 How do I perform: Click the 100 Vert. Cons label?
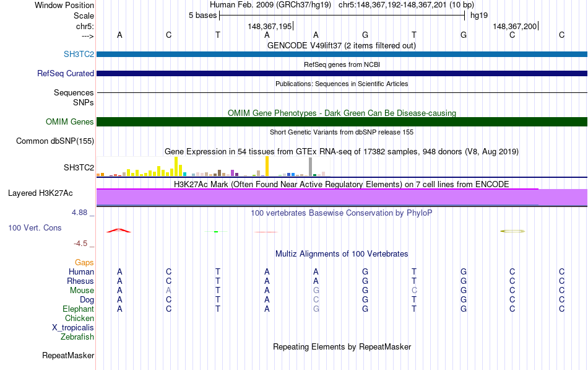[x=35, y=227]
